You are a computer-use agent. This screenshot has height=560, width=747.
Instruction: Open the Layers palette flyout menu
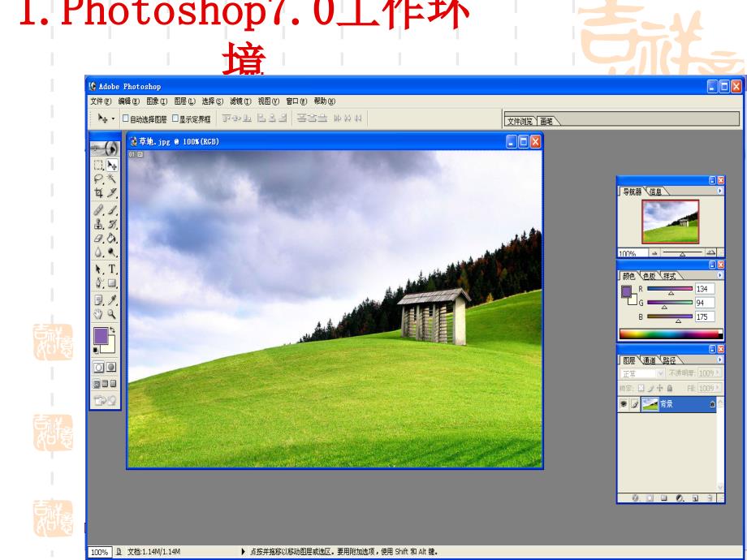720,360
